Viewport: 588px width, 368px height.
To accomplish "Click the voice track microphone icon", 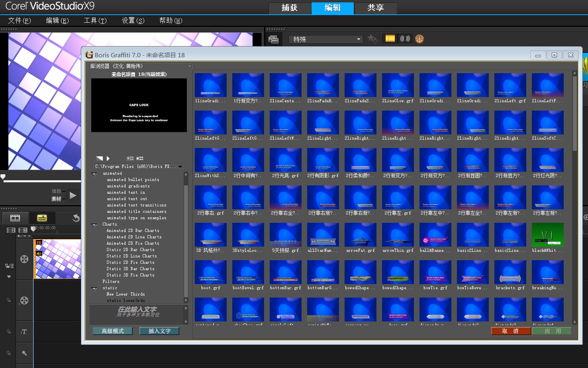I will click(24, 353).
